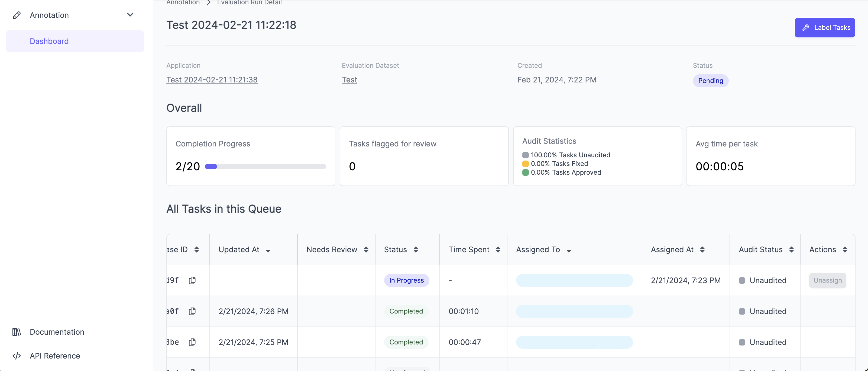
Task: Sort the table by Time Spent
Action: tap(498, 250)
